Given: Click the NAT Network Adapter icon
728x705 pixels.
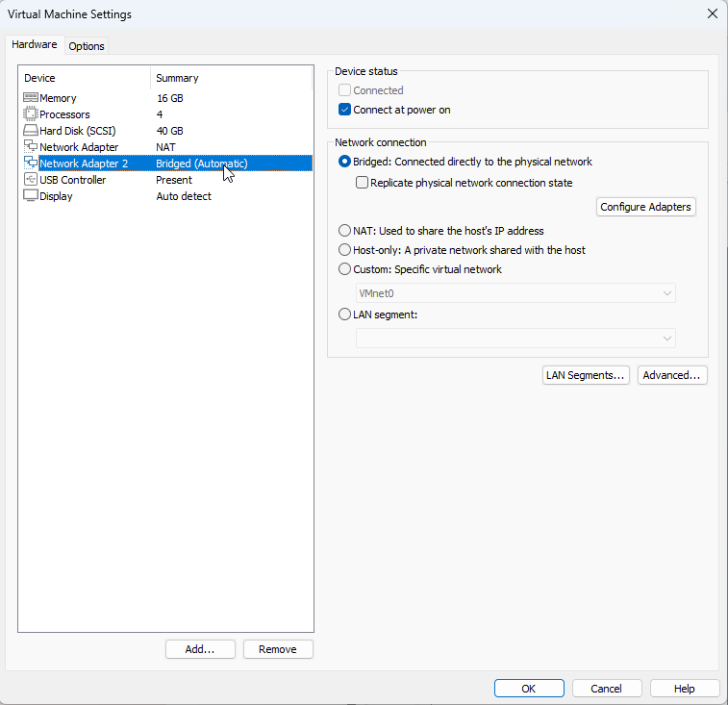Looking at the screenshot, I should coord(31,147).
